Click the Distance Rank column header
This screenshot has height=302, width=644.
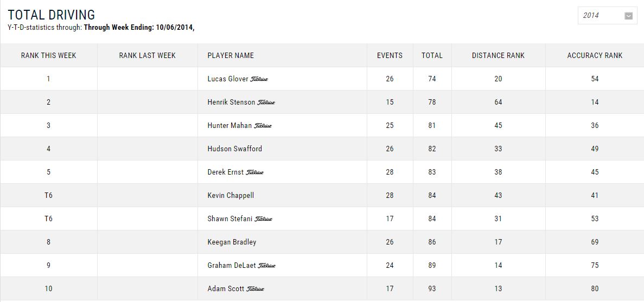tap(498, 55)
